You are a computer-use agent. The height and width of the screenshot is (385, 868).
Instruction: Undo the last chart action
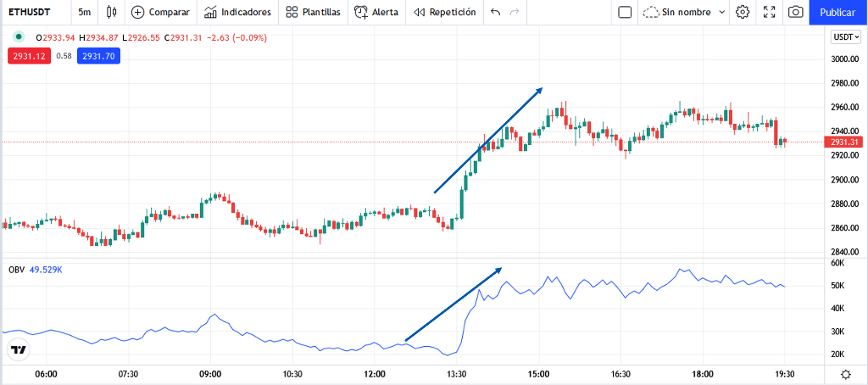495,12
